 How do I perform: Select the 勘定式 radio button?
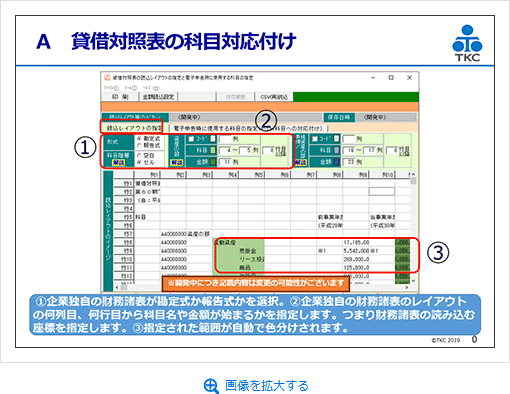tap(139, 138)
